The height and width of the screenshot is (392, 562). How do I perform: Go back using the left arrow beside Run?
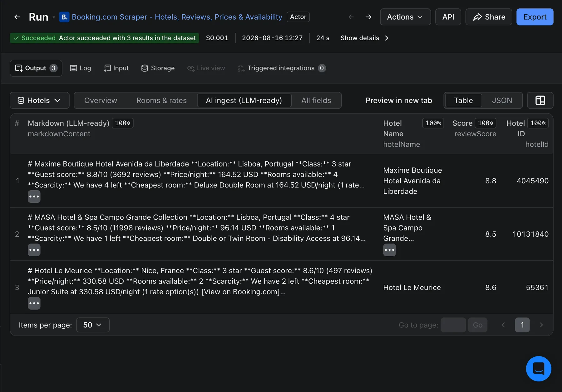coord(17,17)
